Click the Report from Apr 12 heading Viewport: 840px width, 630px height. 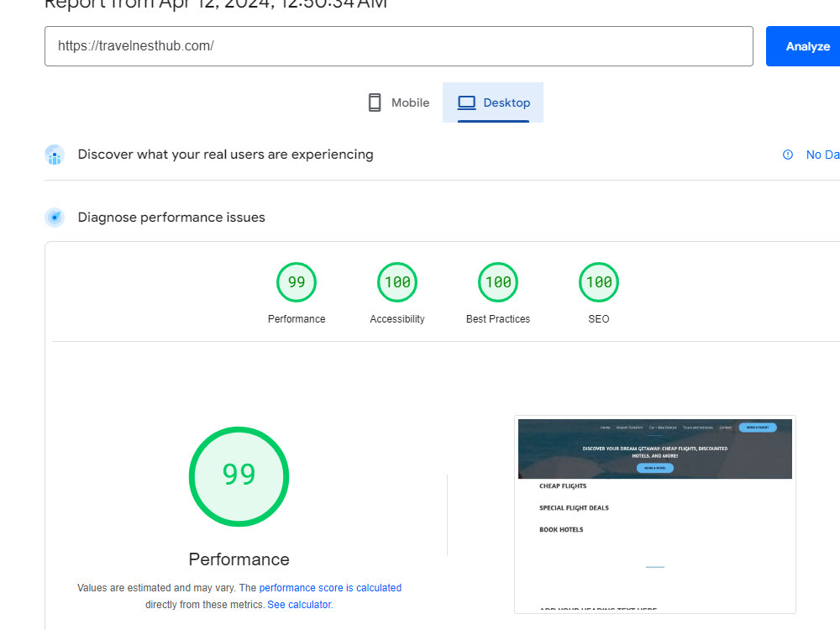(x=215, y=5)
